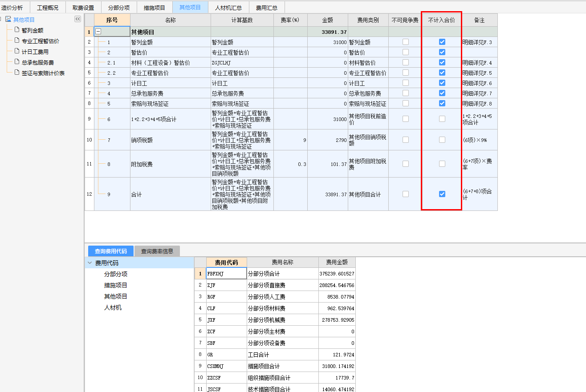
Task: Select the 查询费用代码 tab
Action: 111,251
